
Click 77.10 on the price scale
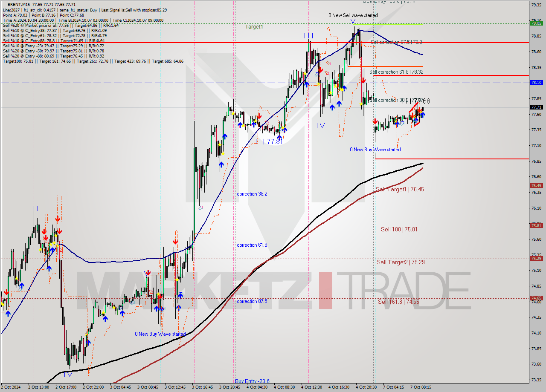[x=536, y=145]
